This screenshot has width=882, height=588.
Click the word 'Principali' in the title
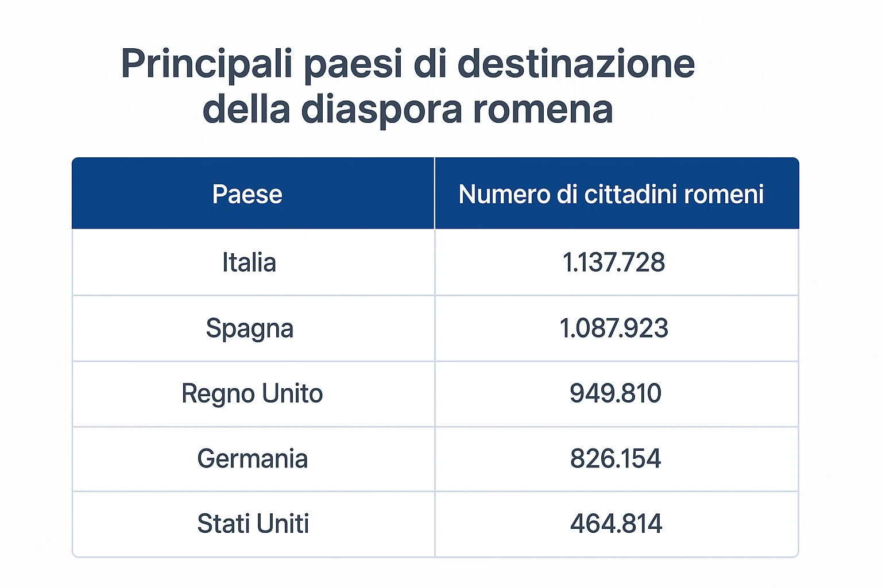tap(207, 64)
